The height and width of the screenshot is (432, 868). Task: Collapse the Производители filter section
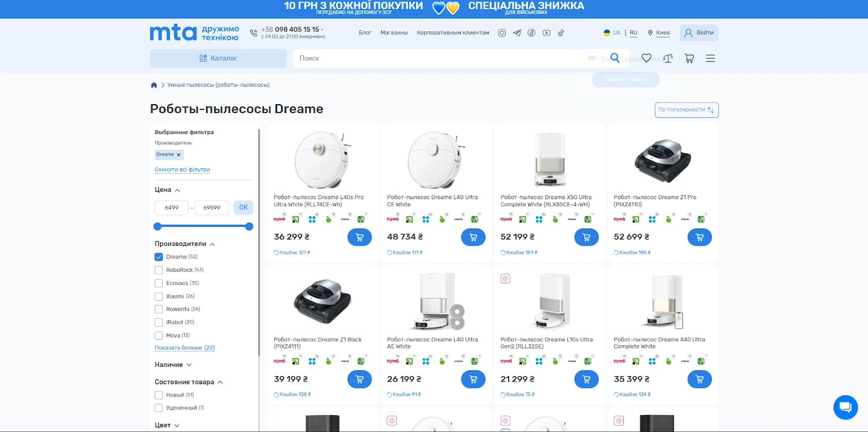pos(184,244)
